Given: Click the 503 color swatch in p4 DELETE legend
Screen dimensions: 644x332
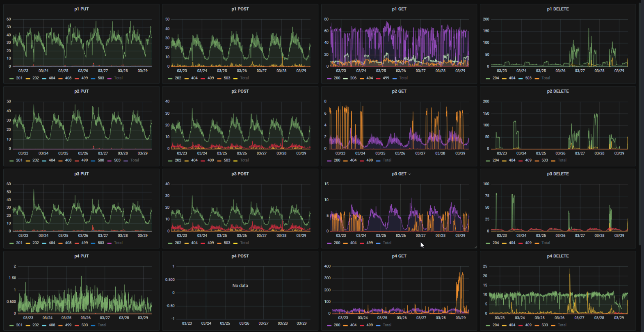Looking at the screenshot, I should click(x=537, y=325).
